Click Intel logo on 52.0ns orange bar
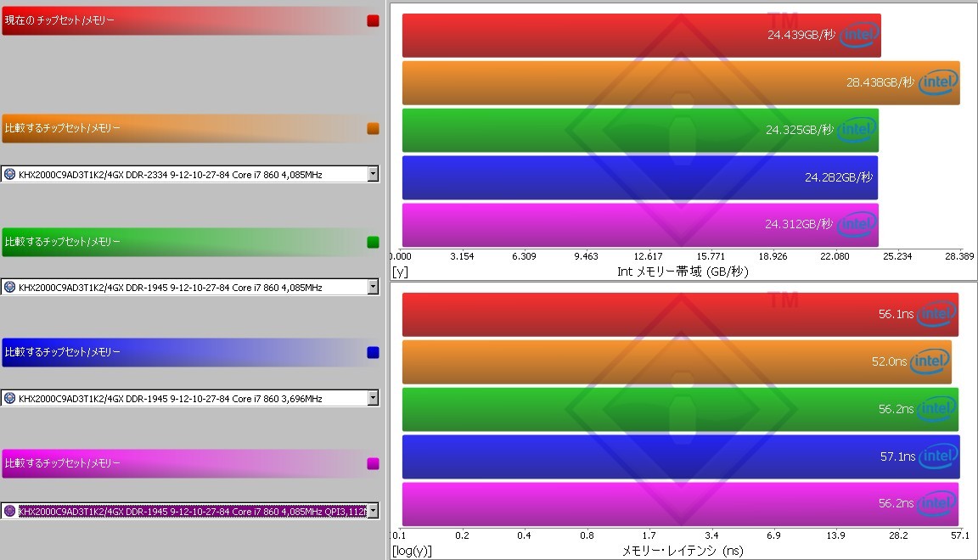The height and width of the screenshot is (560, 978). (x=930, y=361)
